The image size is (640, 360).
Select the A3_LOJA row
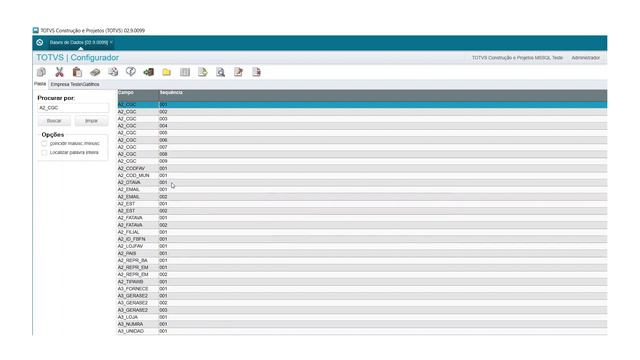coord(362,317)
